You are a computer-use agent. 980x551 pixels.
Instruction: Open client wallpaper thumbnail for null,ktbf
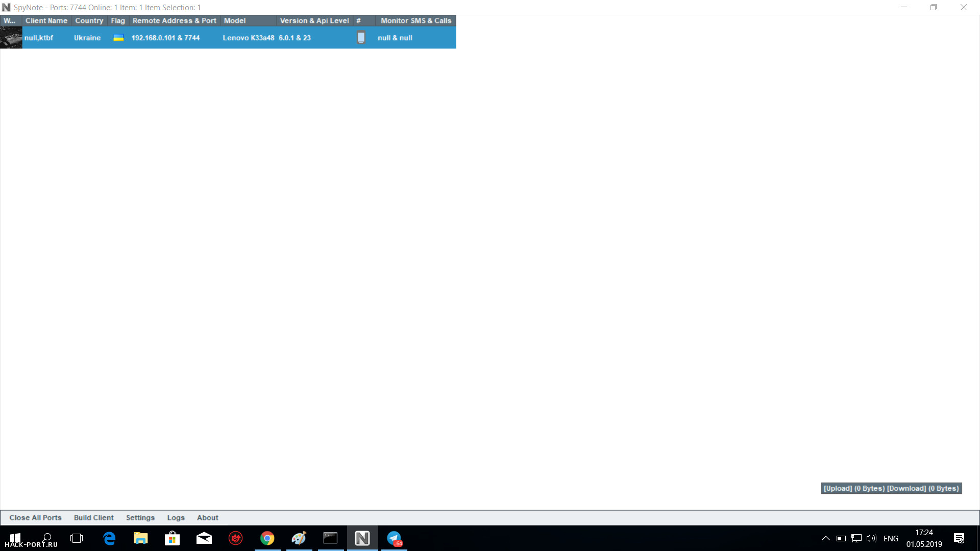point(11,38)
